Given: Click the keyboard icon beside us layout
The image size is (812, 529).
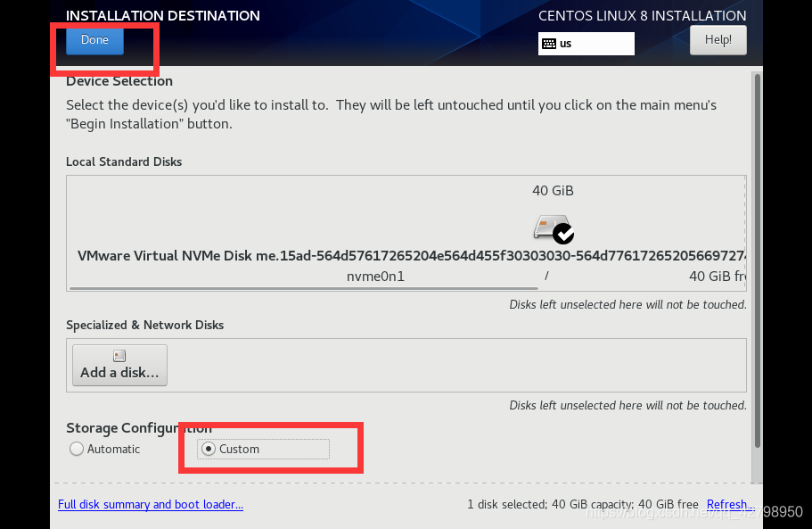Looking at the screenshot, I should 549,44.
